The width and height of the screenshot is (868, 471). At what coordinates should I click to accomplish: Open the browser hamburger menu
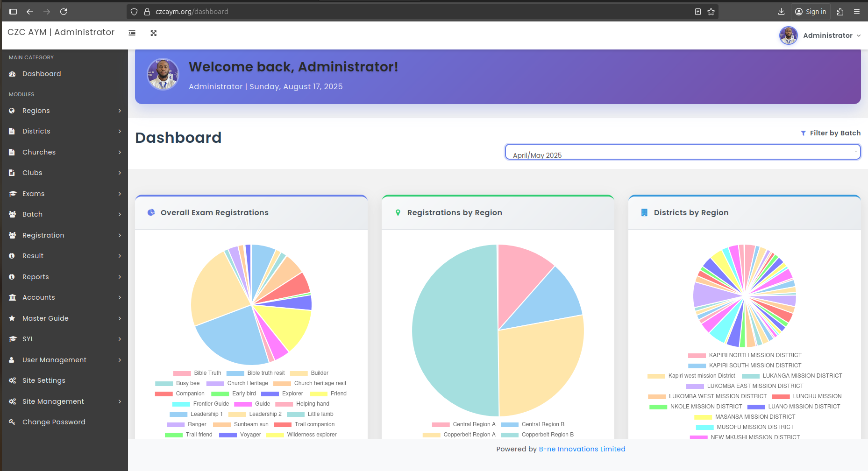pyautogui.click(x=857, y=11)
